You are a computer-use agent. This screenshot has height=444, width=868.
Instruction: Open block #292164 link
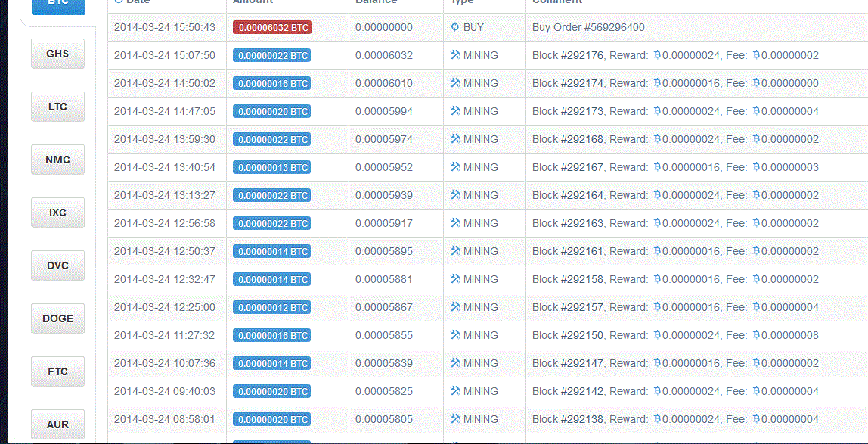[581, 195]
